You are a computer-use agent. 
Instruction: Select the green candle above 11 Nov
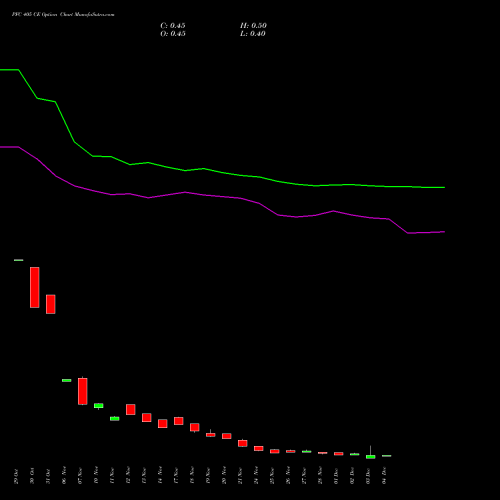[115, 418]
